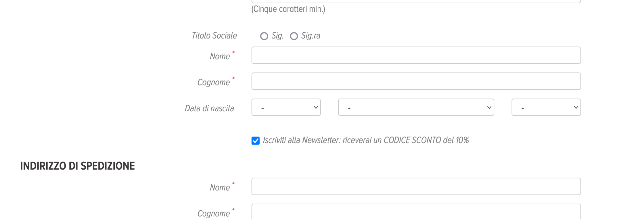This screenshot has width=644, height=219.
Task: Click the 'Sig.' label text
Action: [277, 36]
